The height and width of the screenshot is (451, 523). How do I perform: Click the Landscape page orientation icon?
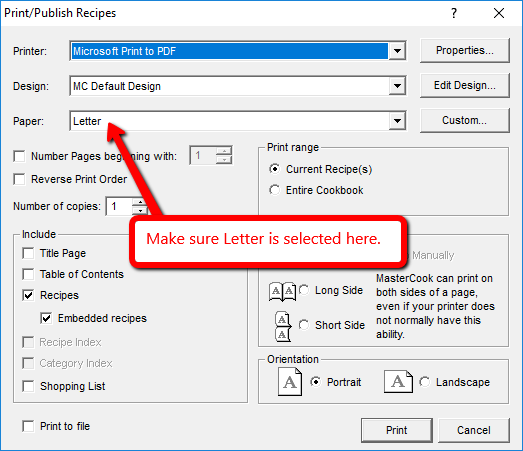(398, 381)
